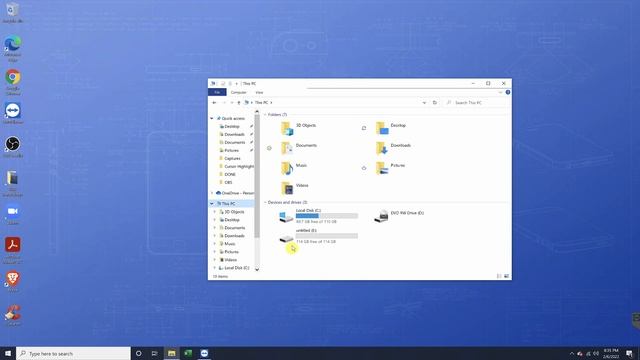Open the View ribbon tab
640x360 pixels.
coord(259,92)
